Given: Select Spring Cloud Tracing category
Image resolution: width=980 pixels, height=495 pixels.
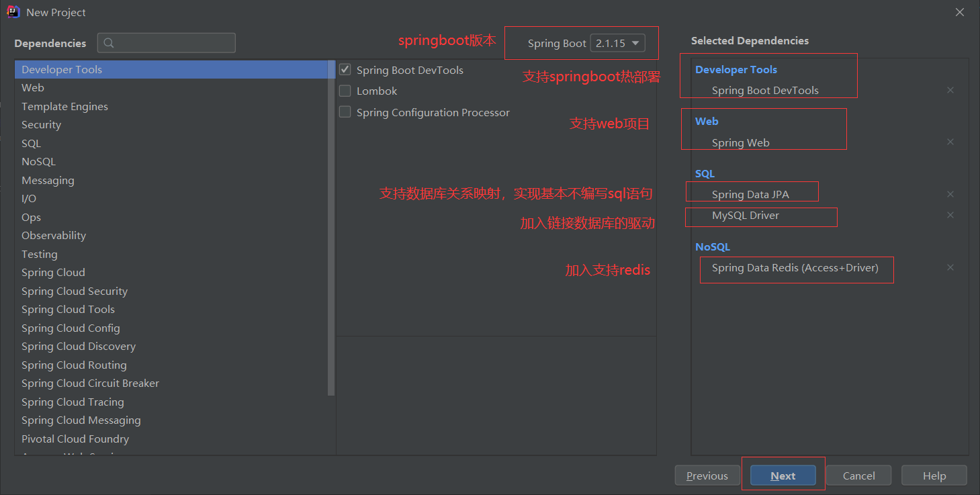Looking at the screenshot, I should pos(171,402).
